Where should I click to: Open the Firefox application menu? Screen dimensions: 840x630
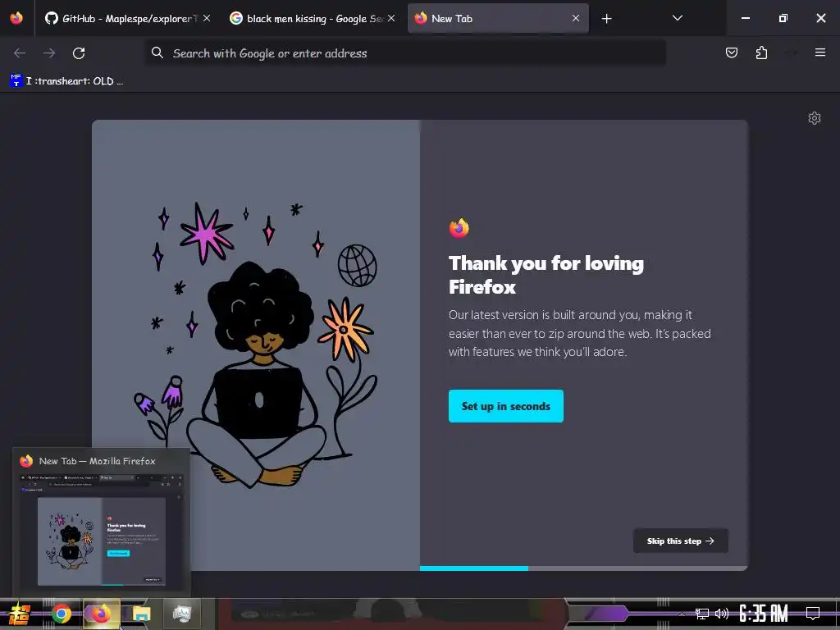819,52
